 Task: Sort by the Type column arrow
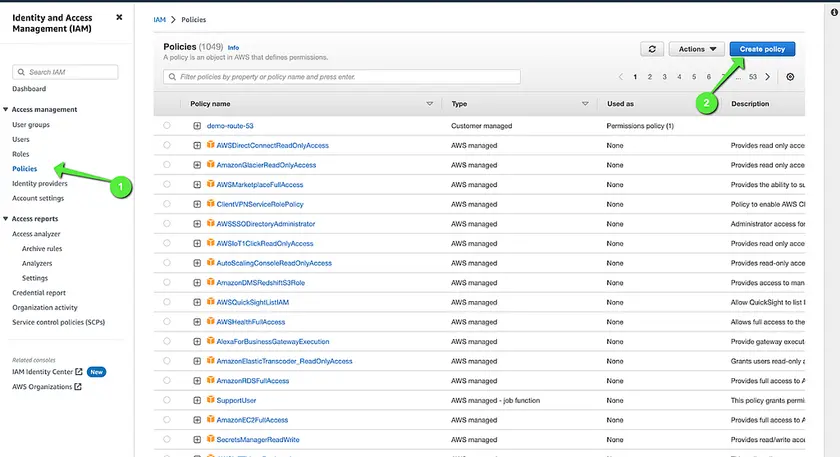[585, 104]
